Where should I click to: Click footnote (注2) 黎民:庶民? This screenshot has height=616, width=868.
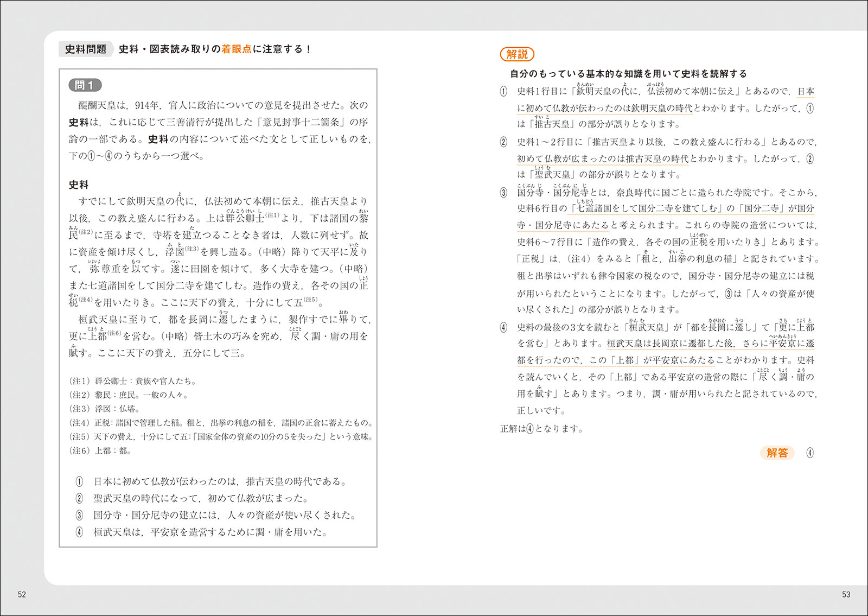[129, 395]
